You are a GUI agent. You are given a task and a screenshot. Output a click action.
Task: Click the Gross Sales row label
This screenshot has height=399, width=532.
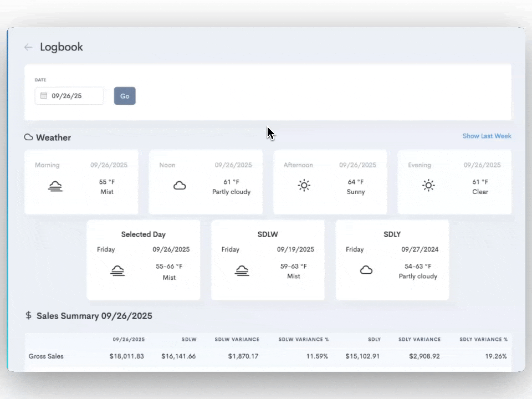click(x=46, y=356)
